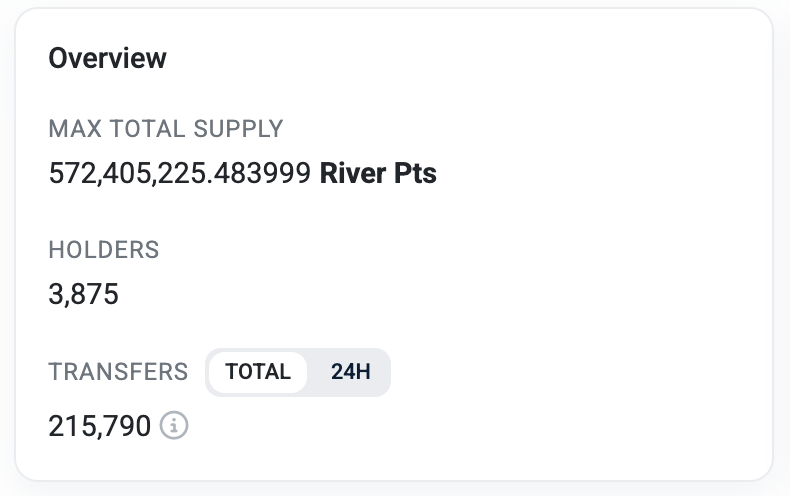Click the HOLDERS label

click(104, 250)
